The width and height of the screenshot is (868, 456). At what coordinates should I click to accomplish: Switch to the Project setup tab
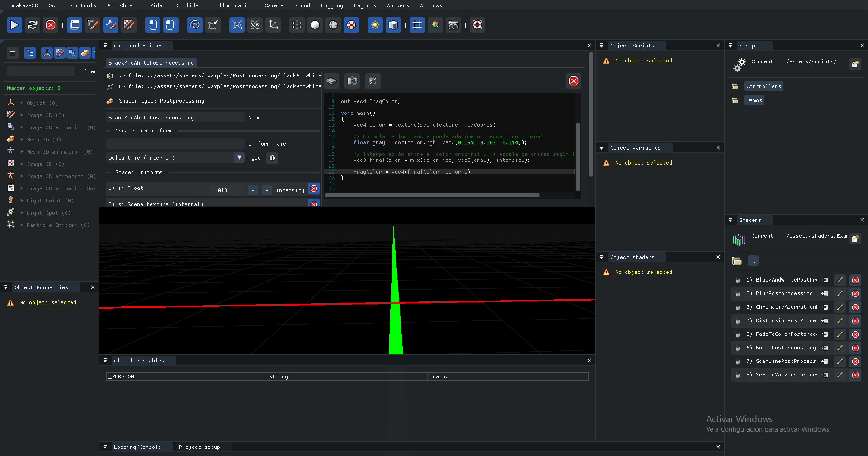[199, 447]
